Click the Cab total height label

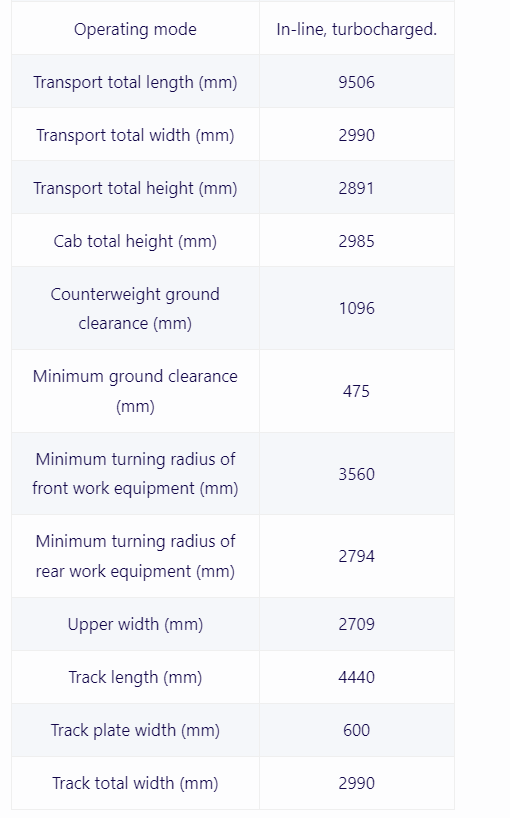click(135, 241)
